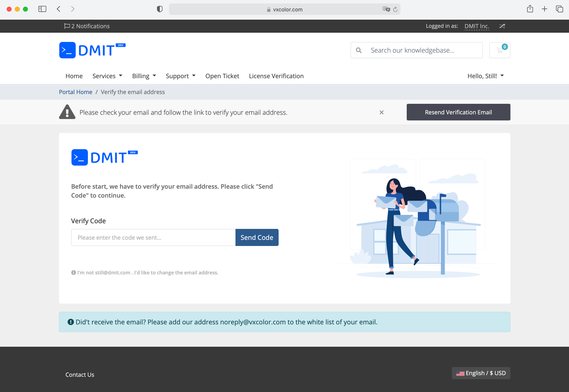
Task: Click the DMIT logo in the header
Action: [x=93, y=50]
